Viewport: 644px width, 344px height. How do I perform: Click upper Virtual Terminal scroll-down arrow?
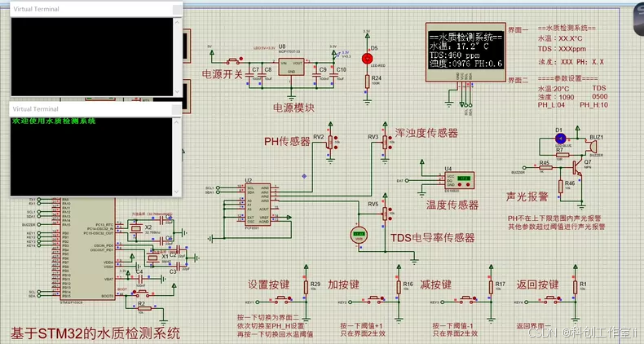(x=177, y=91)
